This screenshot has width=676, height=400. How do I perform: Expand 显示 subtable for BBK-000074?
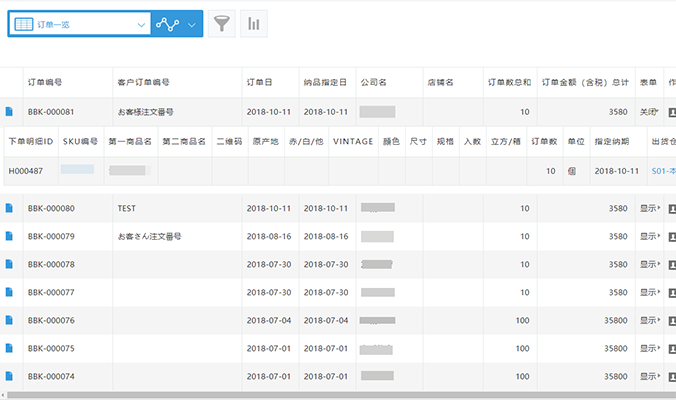(650, 376)
